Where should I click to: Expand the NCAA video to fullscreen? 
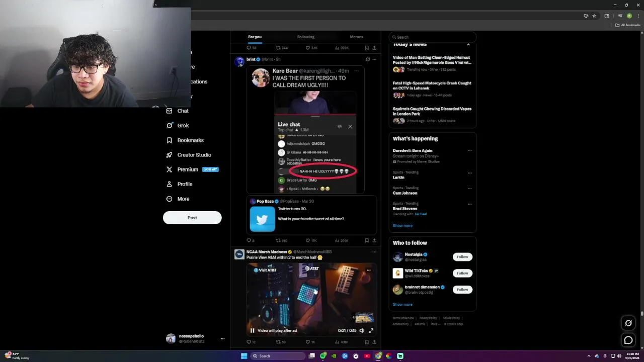pyautogui.click(x=371, y=330)
